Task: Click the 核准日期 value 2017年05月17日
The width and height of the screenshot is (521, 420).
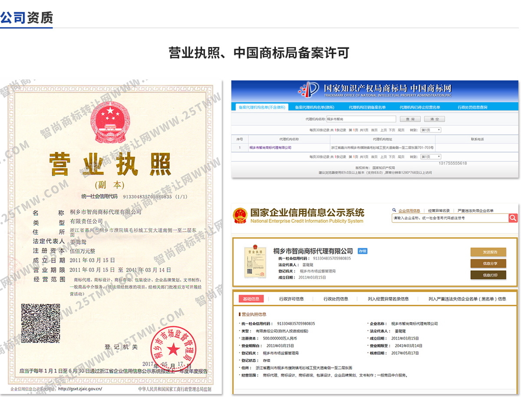Action: (405, 353)
